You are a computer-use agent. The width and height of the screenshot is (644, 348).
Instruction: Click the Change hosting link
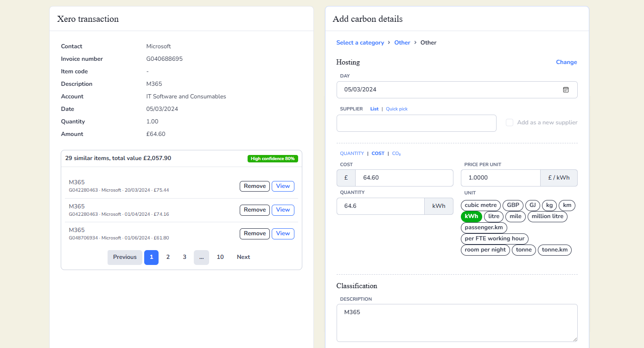(x=567, y=62)
